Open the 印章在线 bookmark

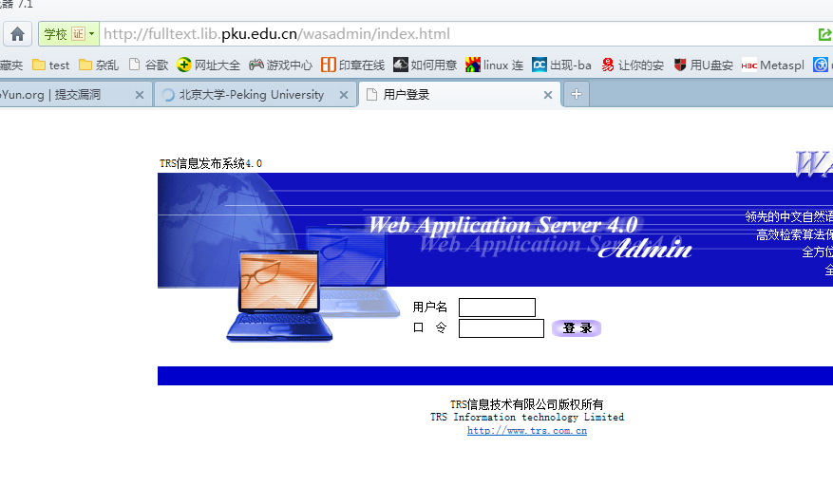click(x=352, y=65)
